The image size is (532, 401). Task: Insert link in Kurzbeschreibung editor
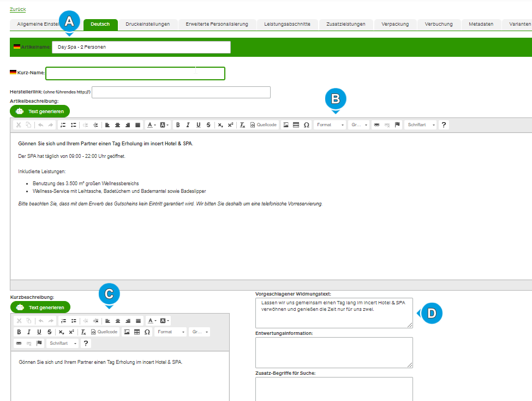(19, 343)
